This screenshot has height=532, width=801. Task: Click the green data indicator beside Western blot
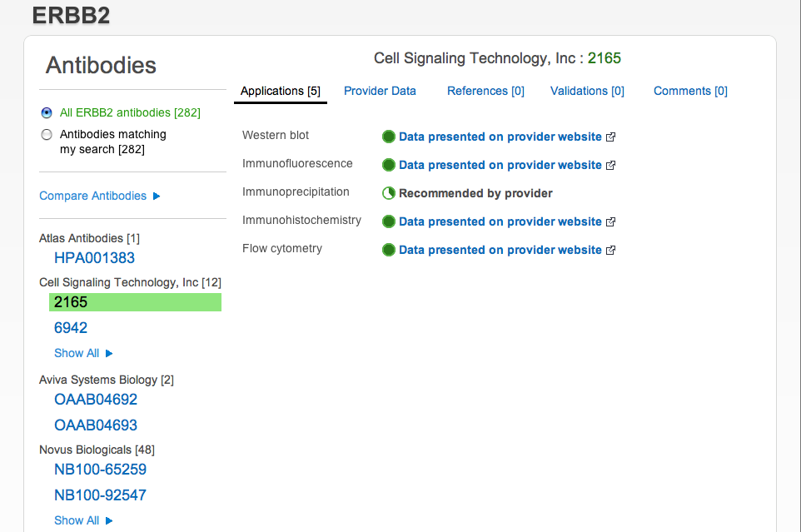(388, 137)
